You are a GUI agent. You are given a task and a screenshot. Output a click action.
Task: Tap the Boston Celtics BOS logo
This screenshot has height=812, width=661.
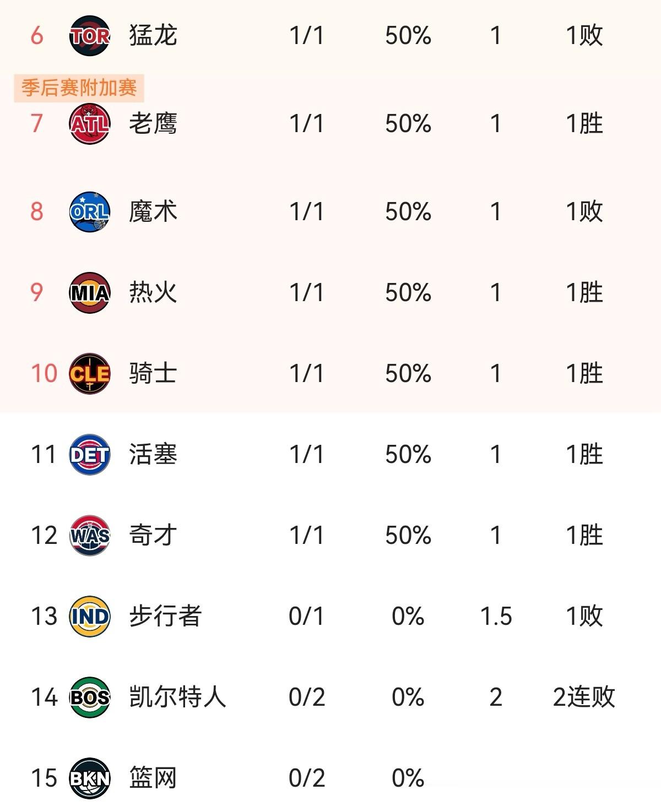pyautogui.click(x=90, y=697)
